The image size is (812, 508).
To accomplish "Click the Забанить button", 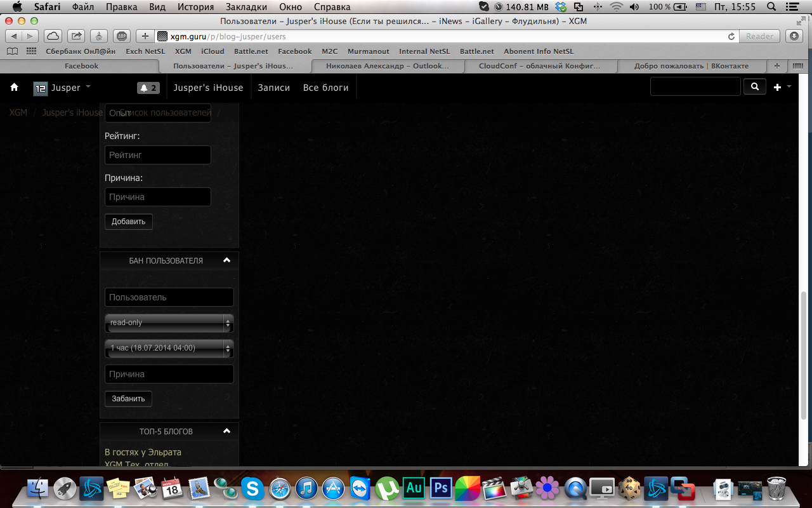I will [x=128, y=399].
